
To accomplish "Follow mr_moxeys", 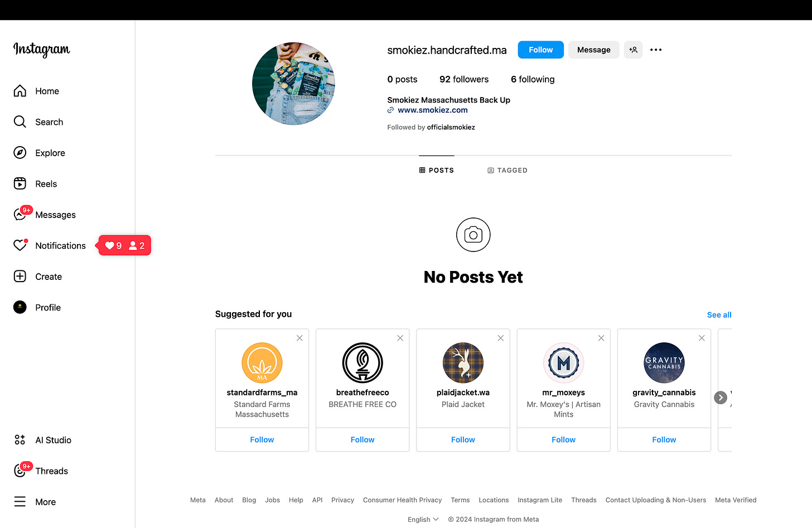I will pos(564,439).
